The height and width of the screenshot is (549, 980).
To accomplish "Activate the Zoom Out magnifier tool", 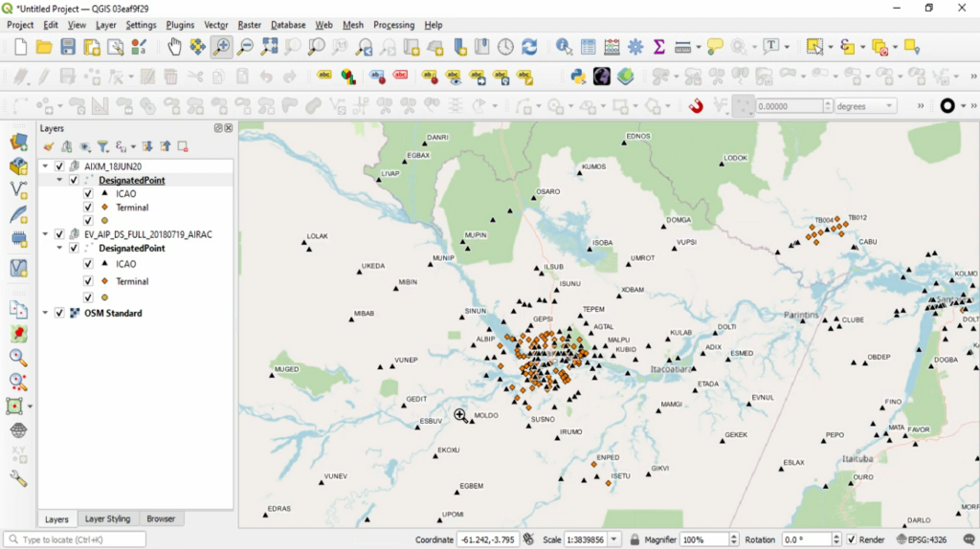I will coord(246,47).
